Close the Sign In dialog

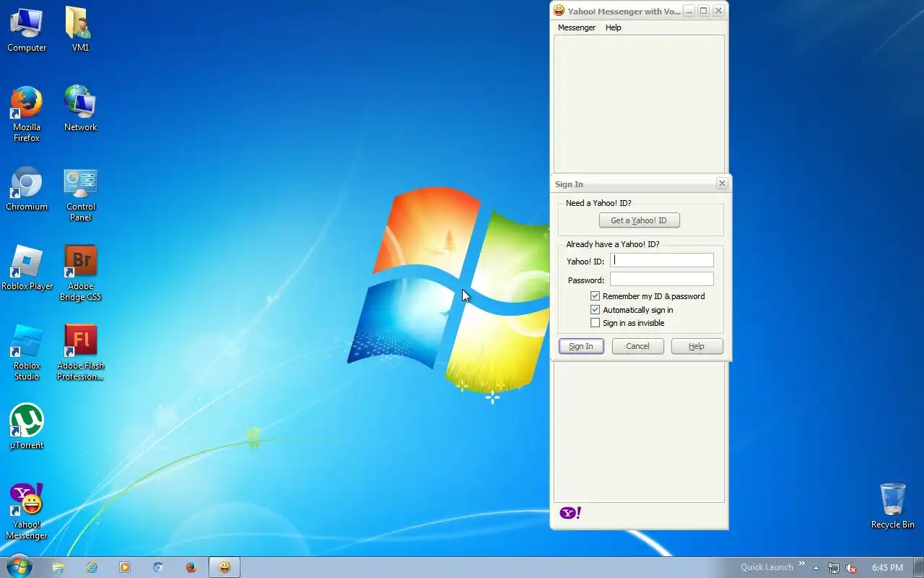click(722, 184)
